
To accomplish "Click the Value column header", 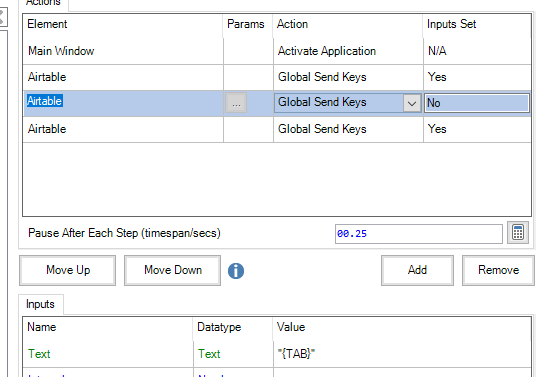I will point(402,327).
